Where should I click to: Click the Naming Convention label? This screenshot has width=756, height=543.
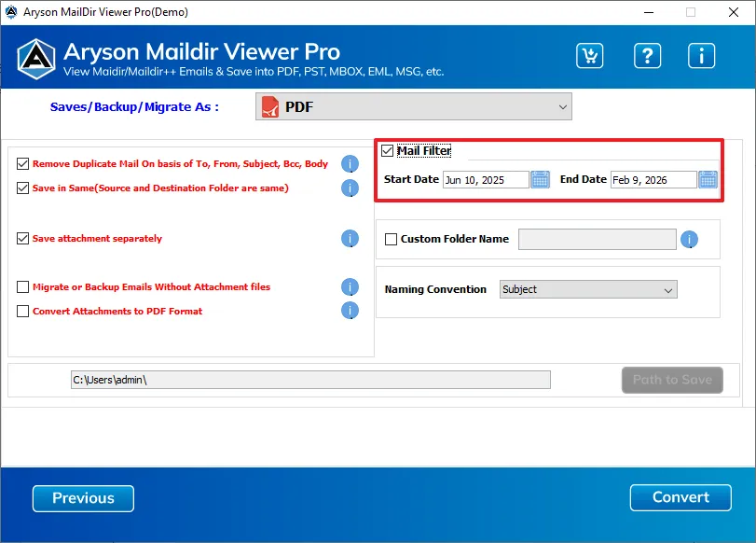coord(435,289)
